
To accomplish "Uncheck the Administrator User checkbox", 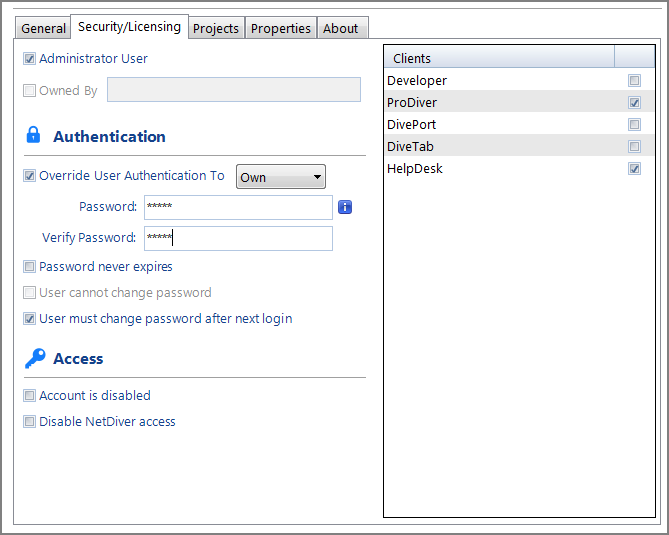I will tap(30, 59).
